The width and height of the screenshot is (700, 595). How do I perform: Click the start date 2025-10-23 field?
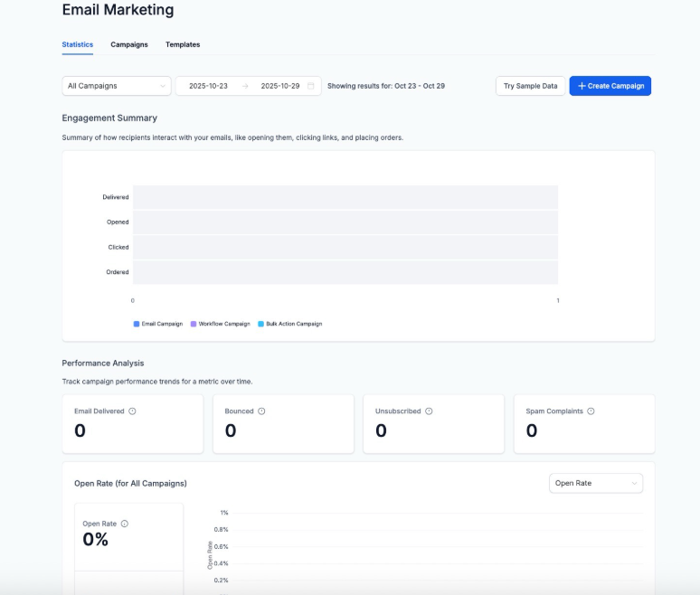coord(208,86)
